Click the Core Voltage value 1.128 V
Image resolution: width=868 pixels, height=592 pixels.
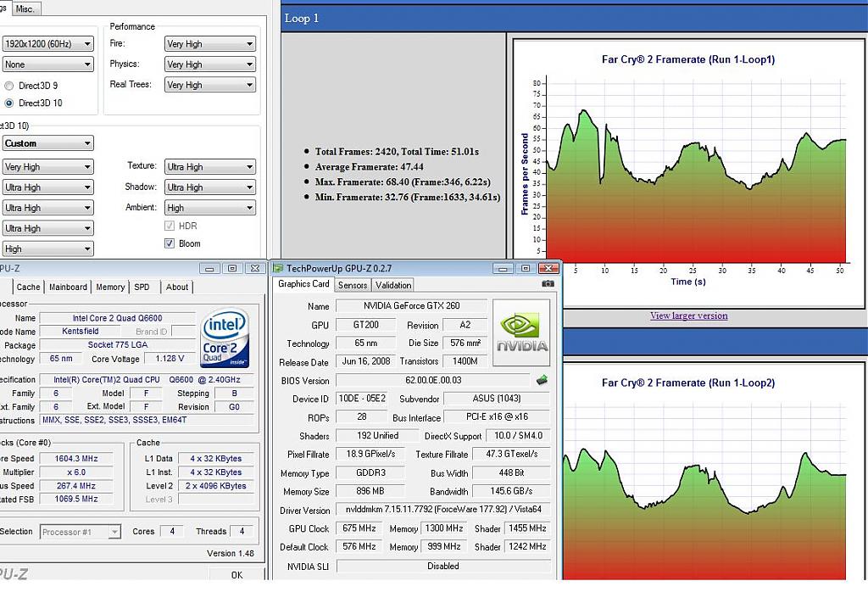pyautogui.click(x=170, y=358)
